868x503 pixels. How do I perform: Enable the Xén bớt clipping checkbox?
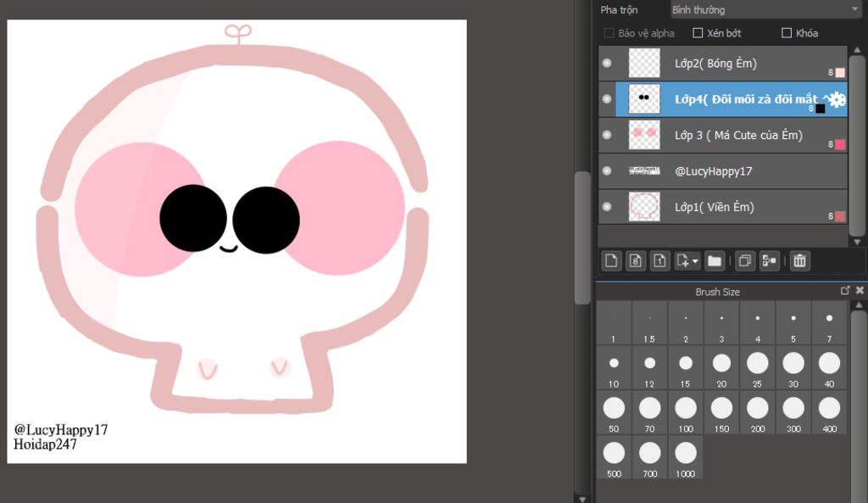point(698,33)
